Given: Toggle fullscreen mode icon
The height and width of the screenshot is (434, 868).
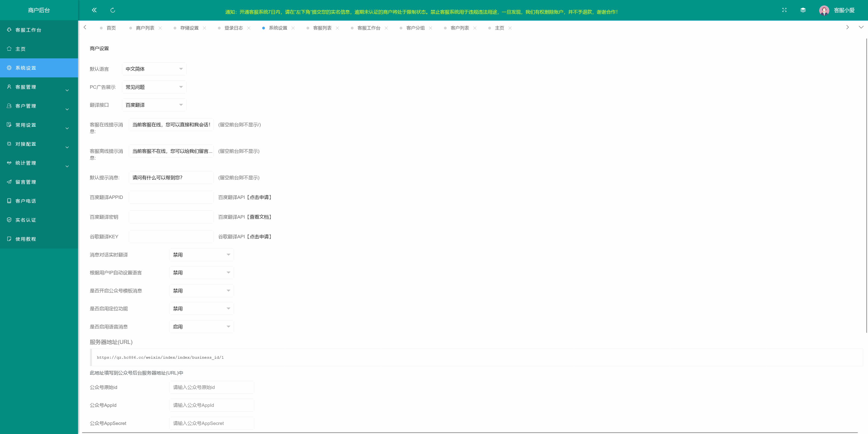Looking at the screenshot, I should coord(784,10).
